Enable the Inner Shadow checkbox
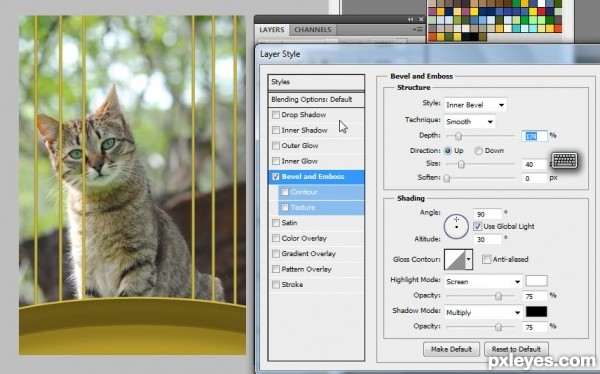 276,130
